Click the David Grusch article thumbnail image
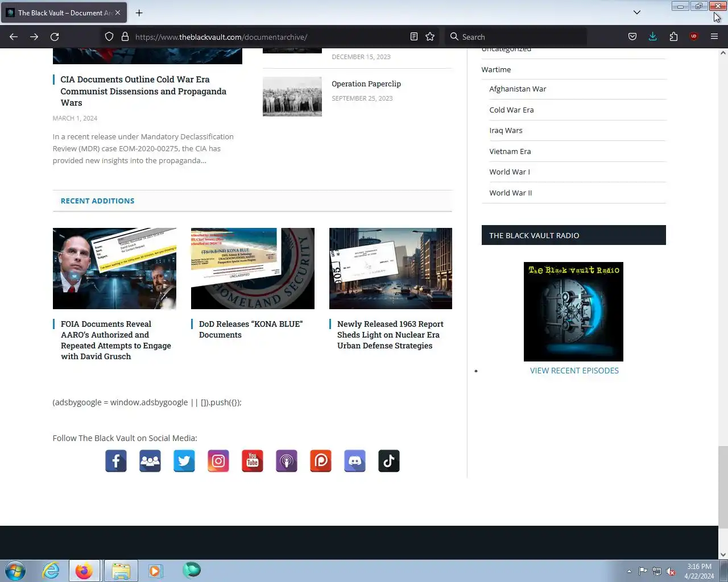Screen dimensions: 728x582 [114, 268]
